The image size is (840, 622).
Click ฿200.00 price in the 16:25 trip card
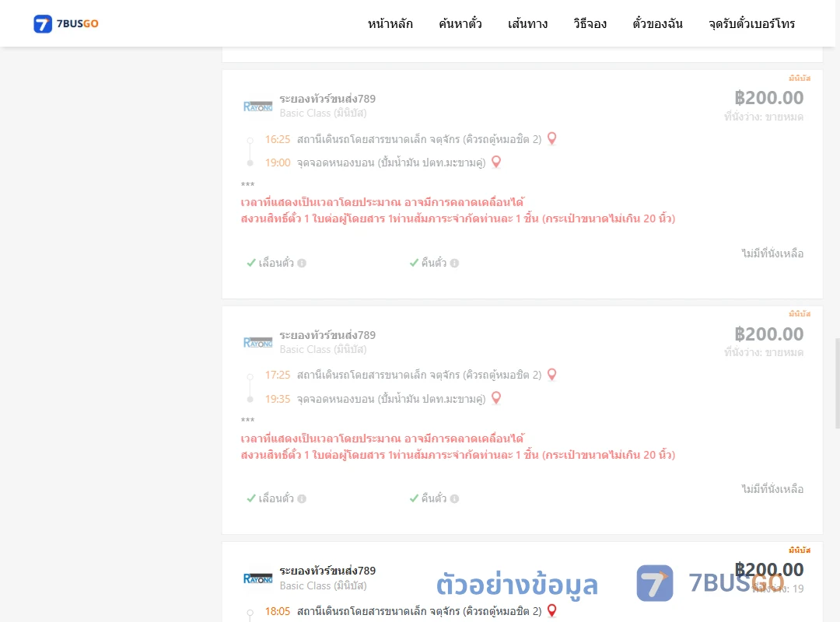click(x=768, y=97)
